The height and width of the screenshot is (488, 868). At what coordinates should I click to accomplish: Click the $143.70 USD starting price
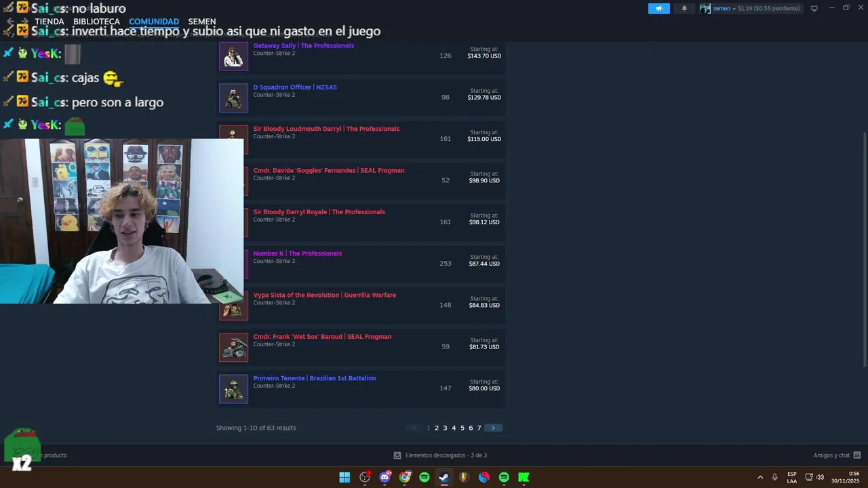[x=484, y=56]
